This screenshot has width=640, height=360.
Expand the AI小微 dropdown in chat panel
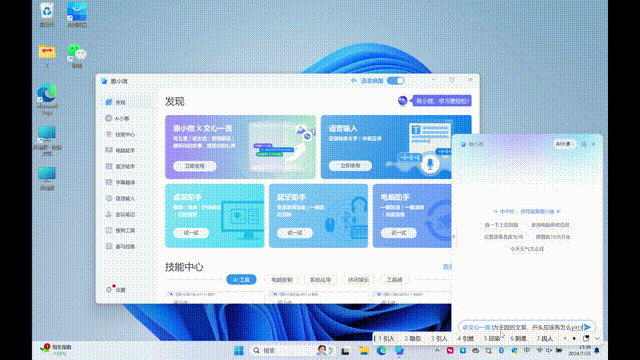point(564,144)
